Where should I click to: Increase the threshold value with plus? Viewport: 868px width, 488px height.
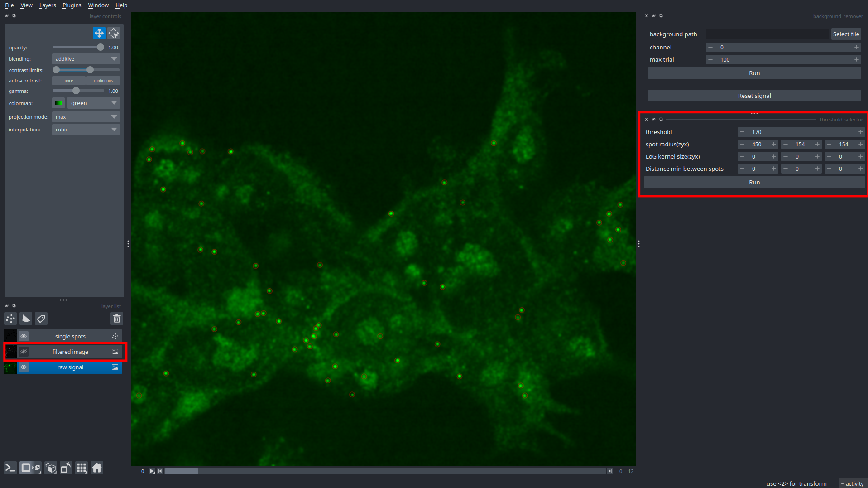pos(860,132)
